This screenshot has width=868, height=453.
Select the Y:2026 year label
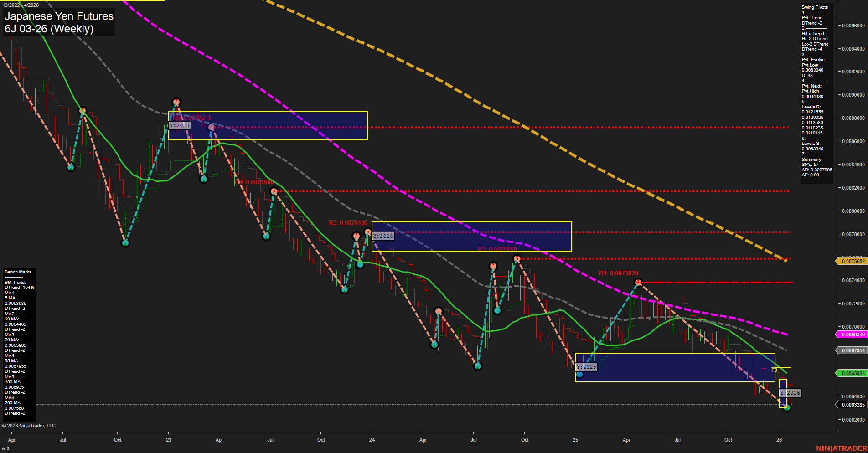(790, 392)
